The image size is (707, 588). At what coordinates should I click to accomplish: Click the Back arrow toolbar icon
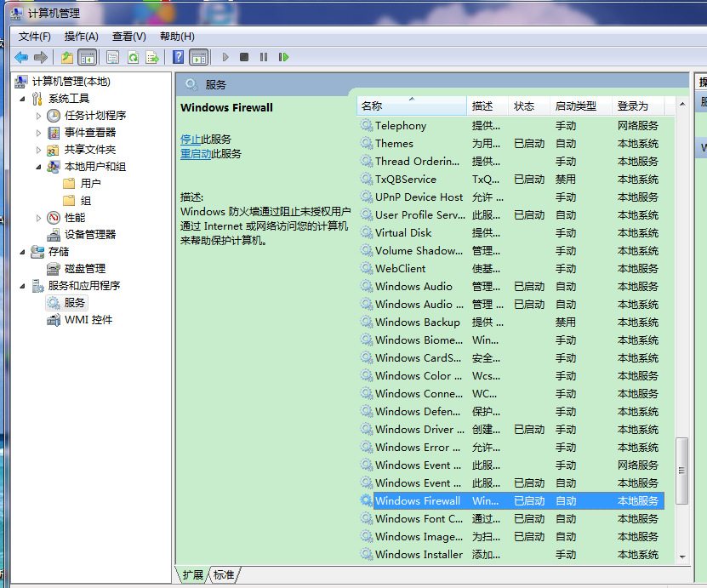point(21,57)
